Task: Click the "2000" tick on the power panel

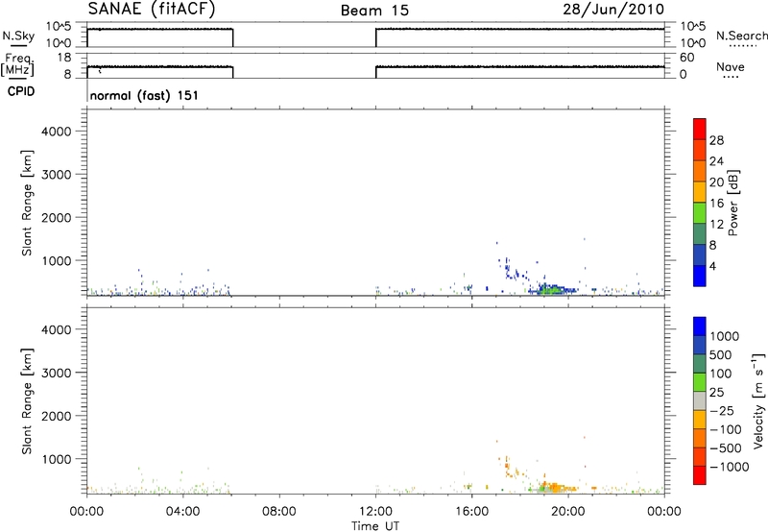Action: (x=57, y=217)
